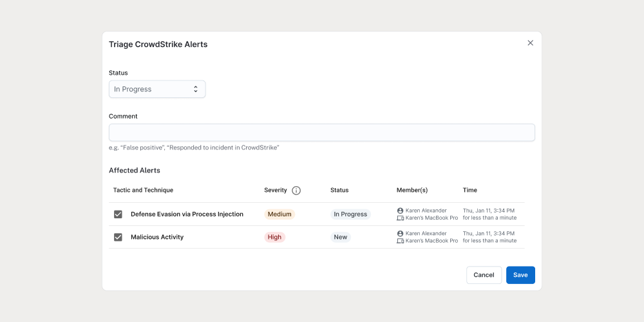Click the Medium severity badge
644x322 pixels.
279,214
